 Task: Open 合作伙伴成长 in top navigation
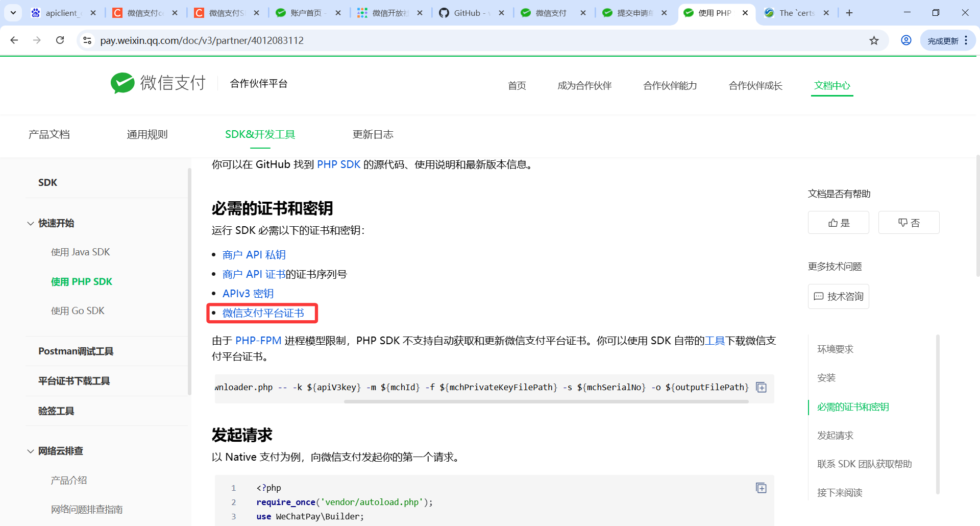(x=755, y=85)
